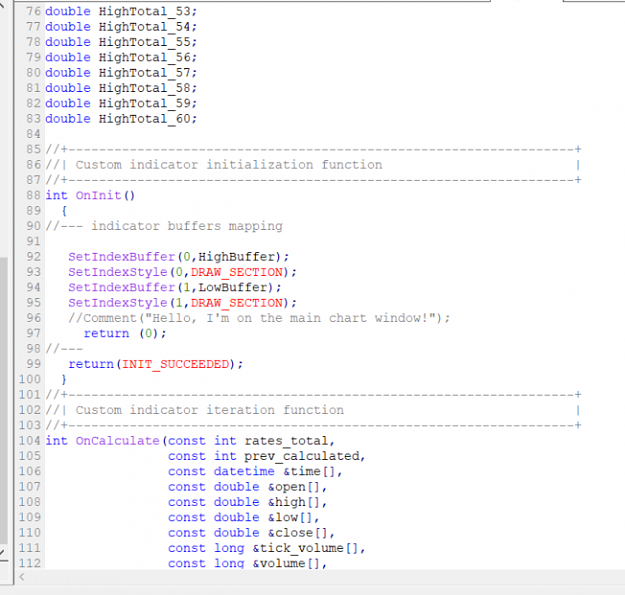Click 'prev_calculated' parameter on line 105
This screenshot has height=595, width=625.
302,456
